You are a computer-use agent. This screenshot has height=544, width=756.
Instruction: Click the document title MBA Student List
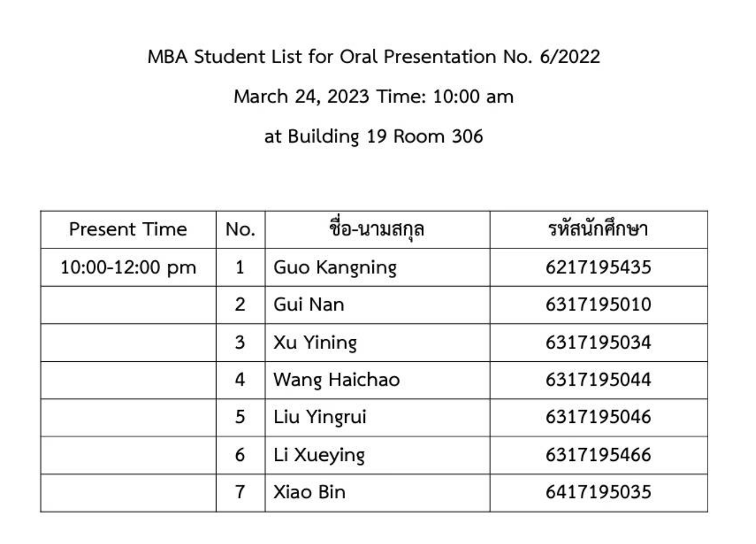click(x=373, y=56)
